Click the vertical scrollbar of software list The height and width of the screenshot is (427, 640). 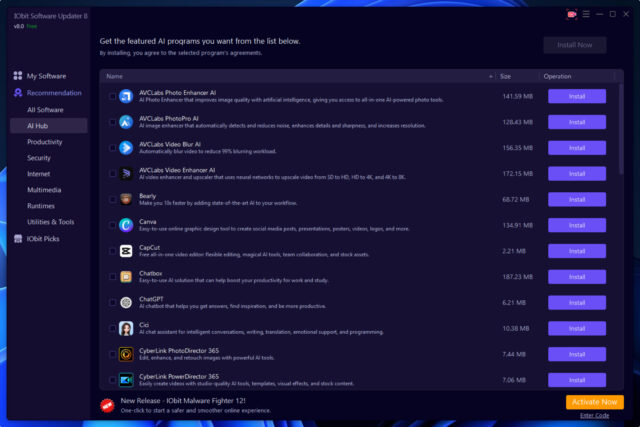coord(621,129)
